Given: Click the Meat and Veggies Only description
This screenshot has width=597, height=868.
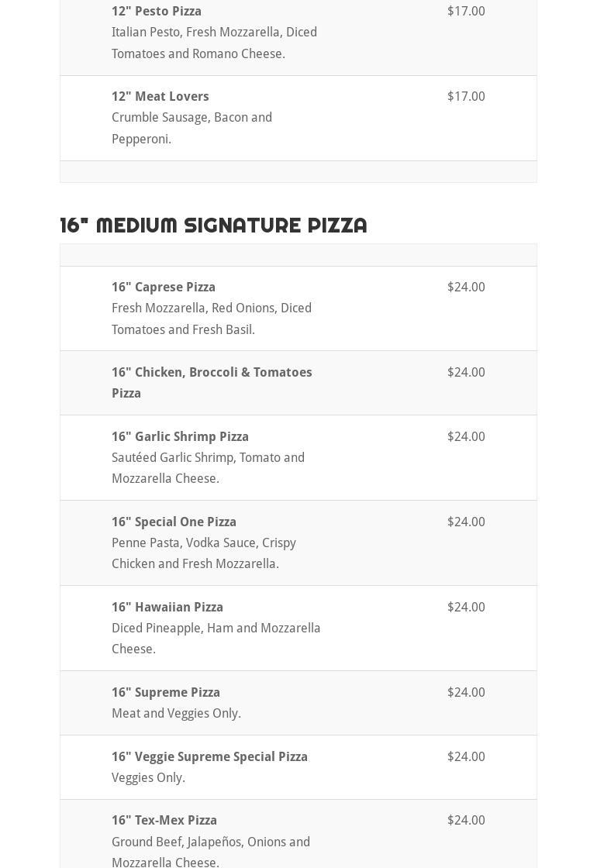Looking at the screenshot, I should (176, 714).
